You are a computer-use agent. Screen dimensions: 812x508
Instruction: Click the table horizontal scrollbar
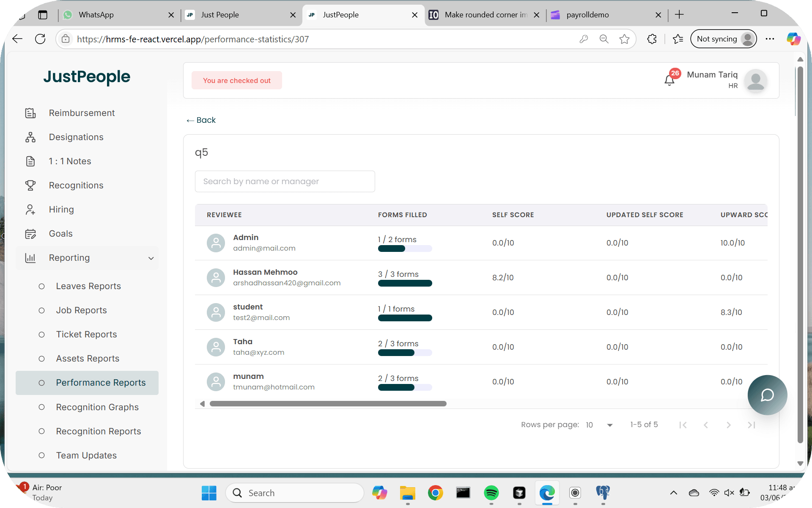(x=328, y=404)
